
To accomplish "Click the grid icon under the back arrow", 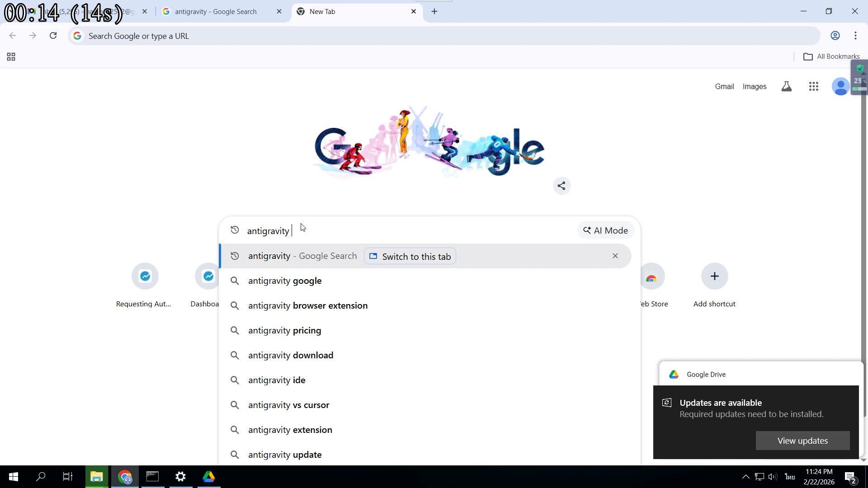I will [10, 56].
